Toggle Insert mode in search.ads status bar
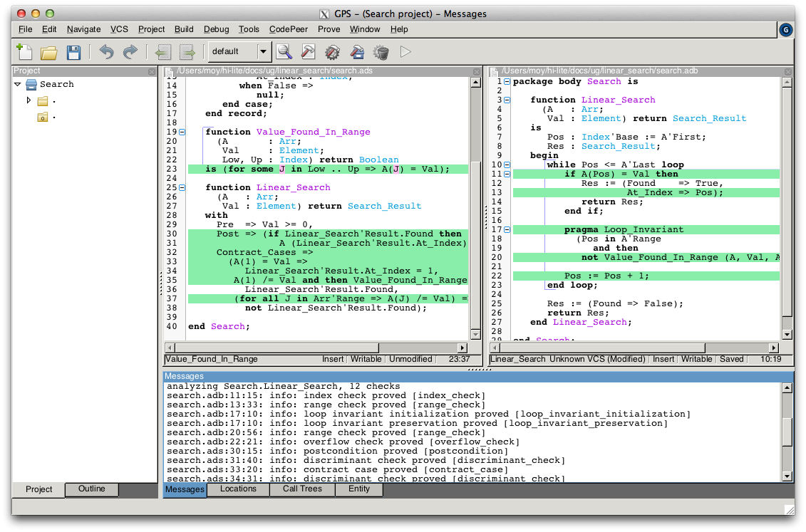The width and height of the screenshot is (806, 532). [x=333, y=359]
